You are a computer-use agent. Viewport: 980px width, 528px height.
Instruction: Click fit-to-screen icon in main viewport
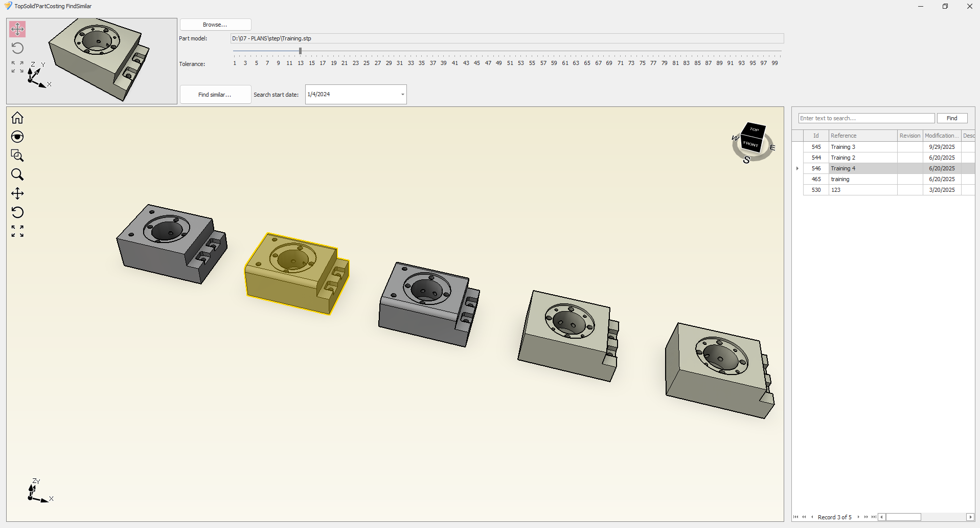coord(17,231)
